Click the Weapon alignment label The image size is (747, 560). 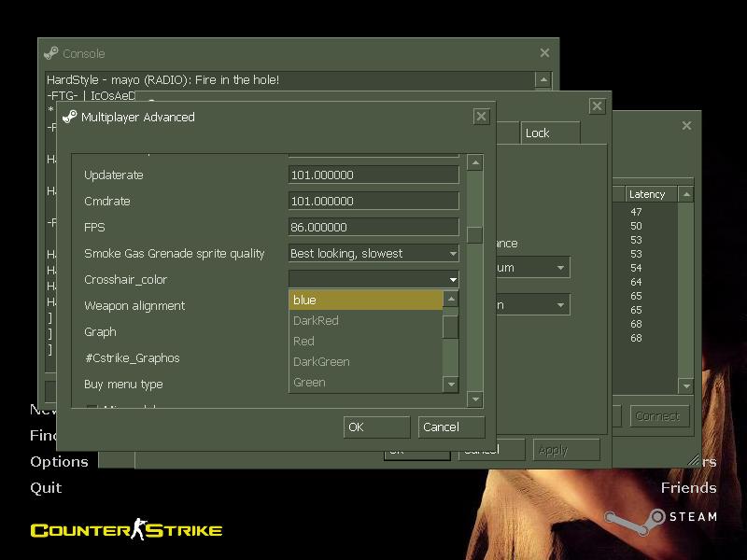point(134,306)
